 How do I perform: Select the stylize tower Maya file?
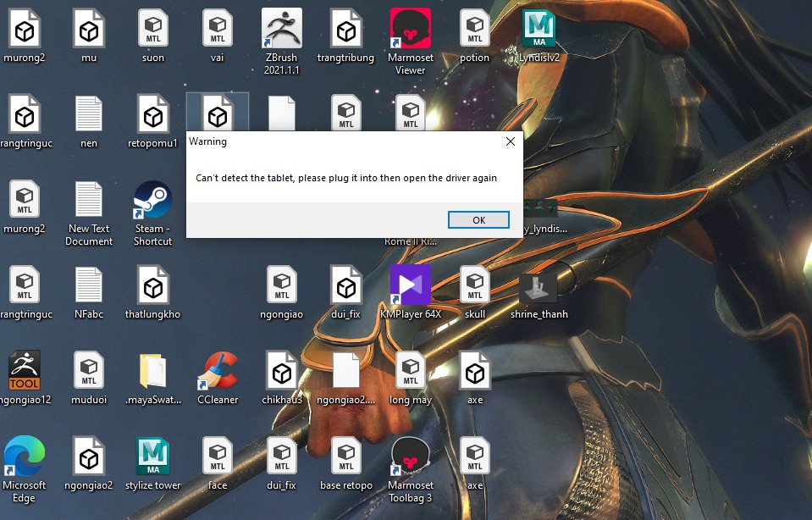152,457
